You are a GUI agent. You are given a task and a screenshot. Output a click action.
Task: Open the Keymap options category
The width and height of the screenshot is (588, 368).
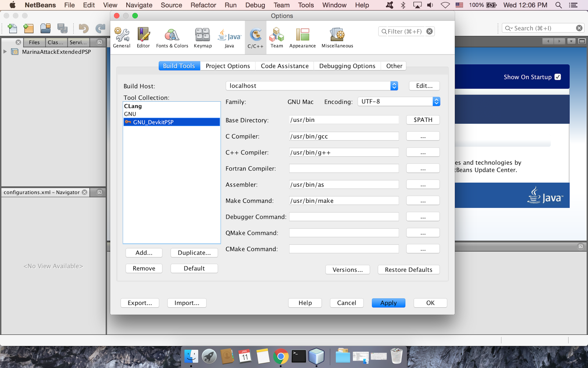coord(202,38)
